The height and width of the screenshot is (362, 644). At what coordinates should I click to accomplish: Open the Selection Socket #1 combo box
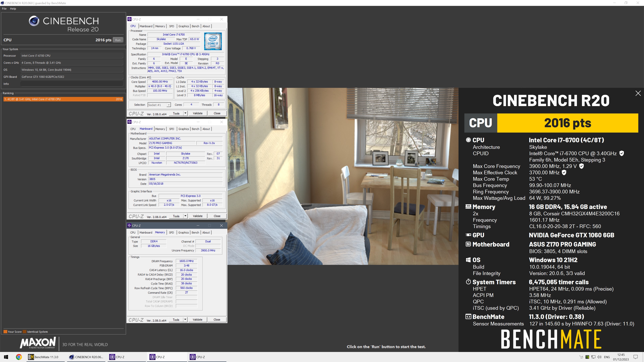pyautogui.click(x=159, y=105)
